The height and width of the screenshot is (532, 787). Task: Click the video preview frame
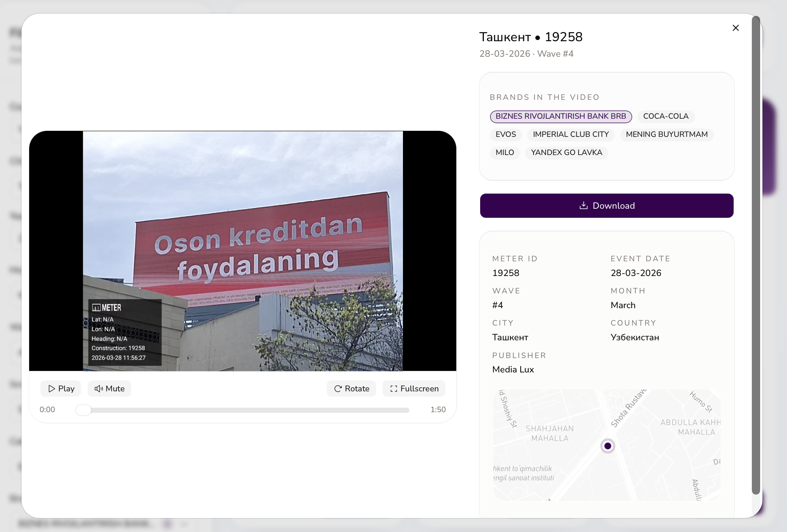(x=243, y=251)
